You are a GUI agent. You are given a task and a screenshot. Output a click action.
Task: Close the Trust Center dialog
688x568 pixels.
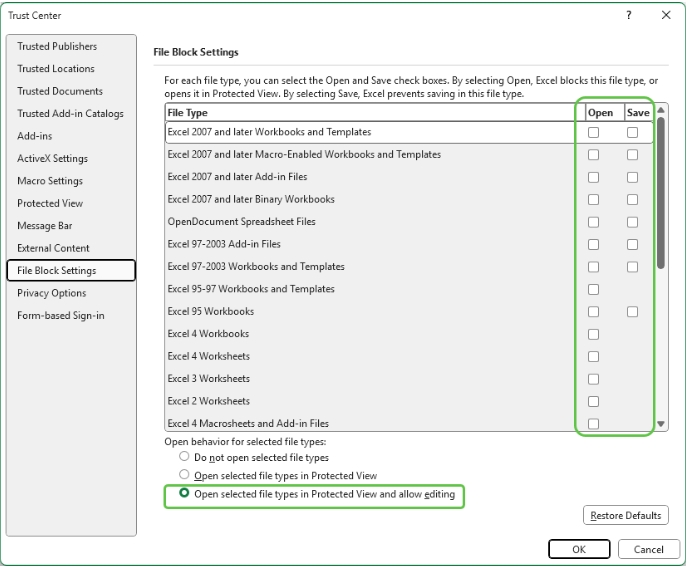666,15
